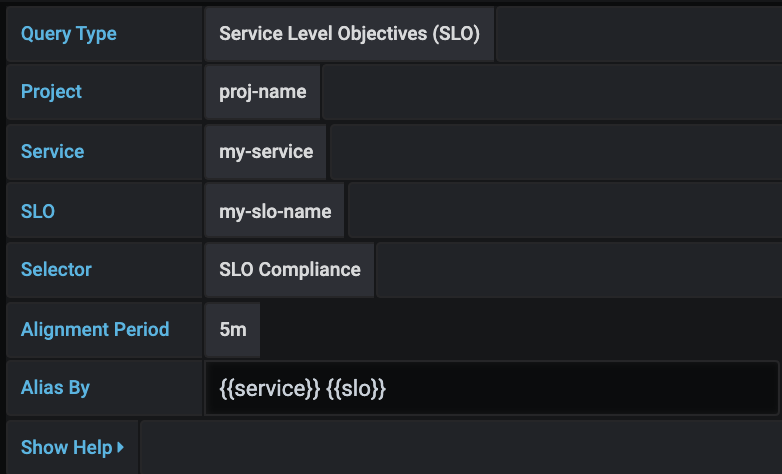Click empty area right of SLO Compliance
This screenshot has width=782, height=474.
tap(578, 270)
